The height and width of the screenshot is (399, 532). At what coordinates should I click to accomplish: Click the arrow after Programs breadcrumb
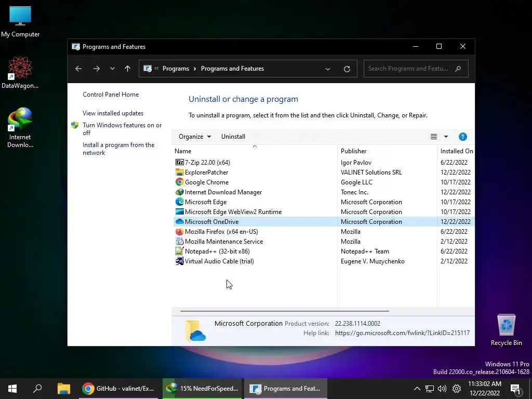[195, 69]
